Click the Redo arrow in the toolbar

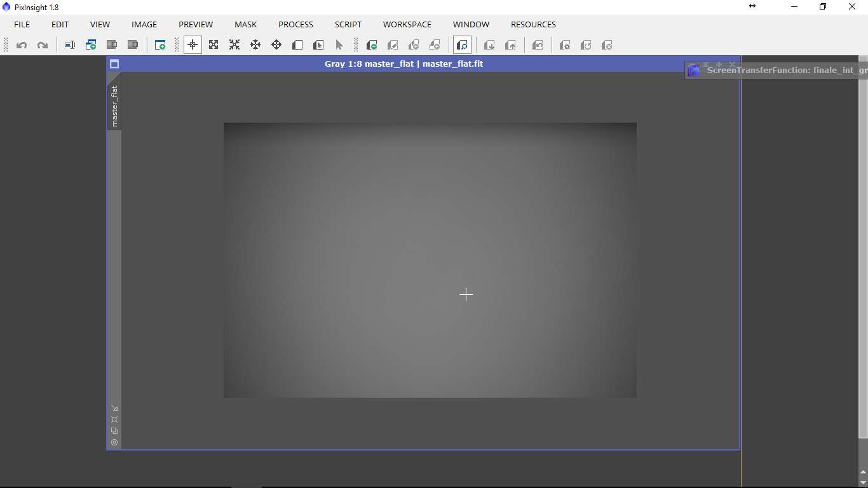click(43, 45)
